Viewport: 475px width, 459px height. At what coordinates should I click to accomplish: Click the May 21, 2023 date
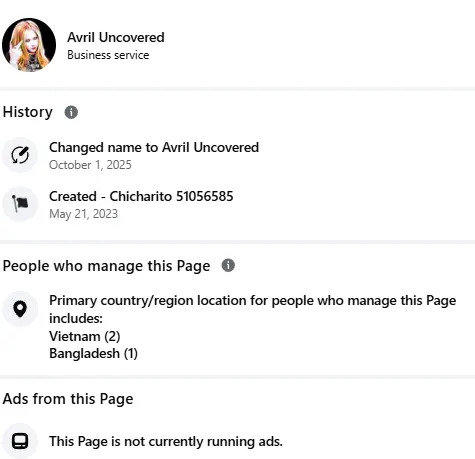tap(83, 214)
